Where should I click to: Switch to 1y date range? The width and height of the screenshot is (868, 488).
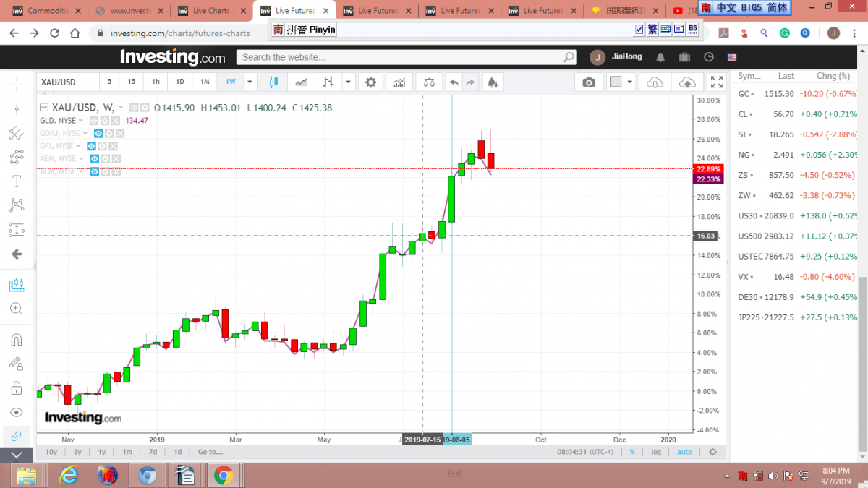point(102,452)
